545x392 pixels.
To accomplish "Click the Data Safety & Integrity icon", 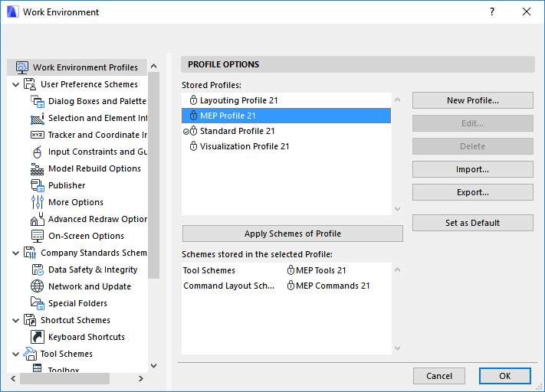I will (x=38, y=269).
